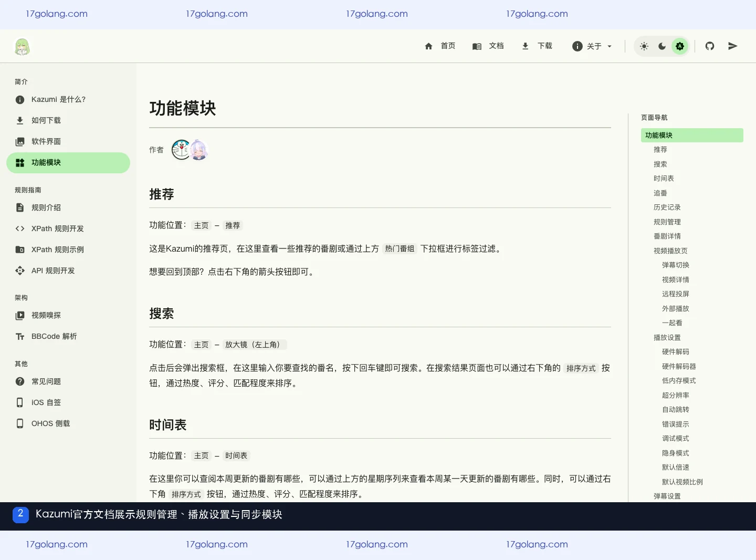The height and width of the screenshot is (560, 756).
Task: Jump to 搜索 in page navigation
Action: [660, 164]
